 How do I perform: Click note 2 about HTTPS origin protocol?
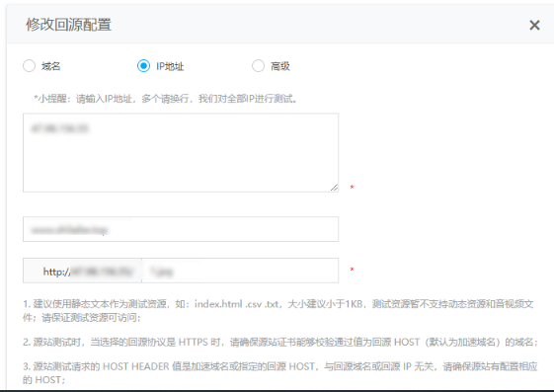pyautogui.click(x=280, y=343)
